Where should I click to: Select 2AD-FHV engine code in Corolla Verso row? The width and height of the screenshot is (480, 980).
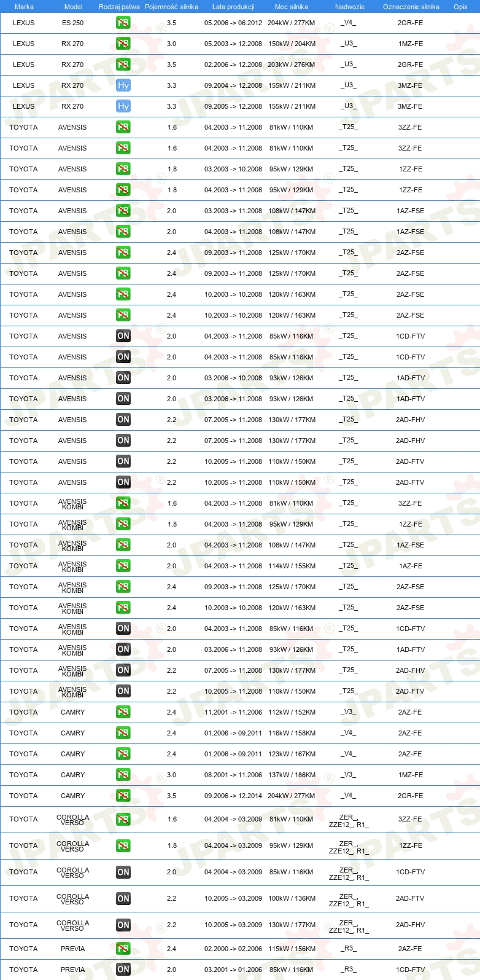click(410, 925)
